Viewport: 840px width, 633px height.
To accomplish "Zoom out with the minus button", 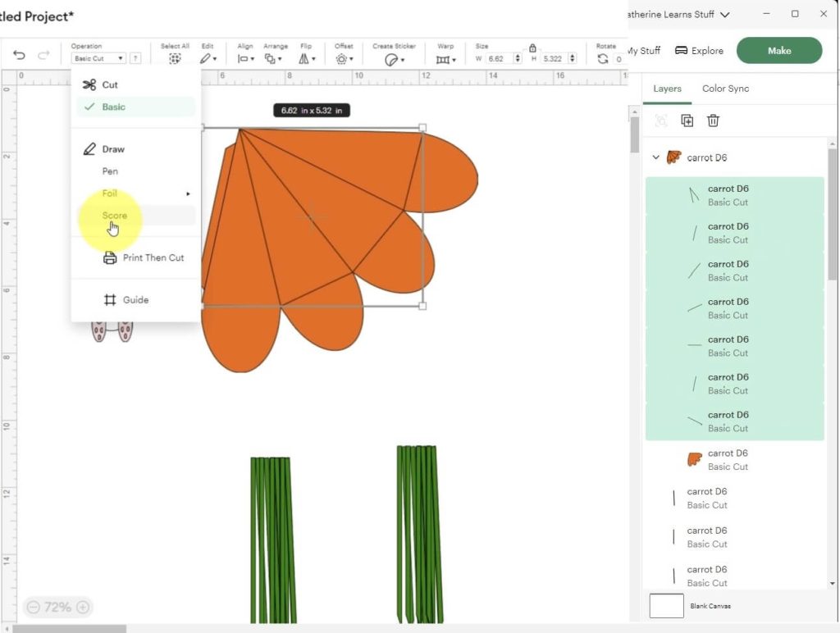I will coord(33,607).
